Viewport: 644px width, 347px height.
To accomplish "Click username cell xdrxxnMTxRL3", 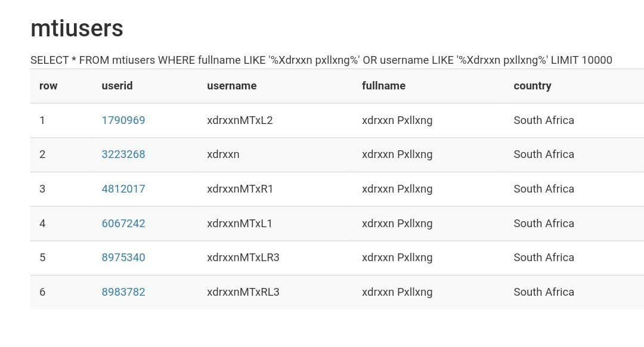I will (243, 292).
